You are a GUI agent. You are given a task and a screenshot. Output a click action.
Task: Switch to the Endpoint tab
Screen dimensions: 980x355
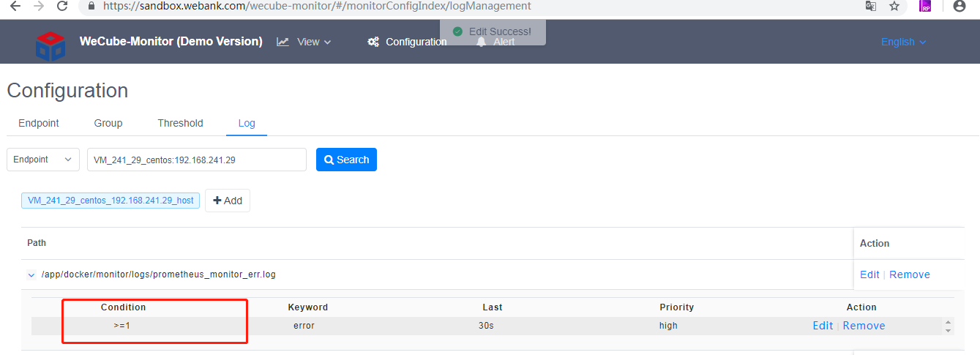(x=39, y=123)
